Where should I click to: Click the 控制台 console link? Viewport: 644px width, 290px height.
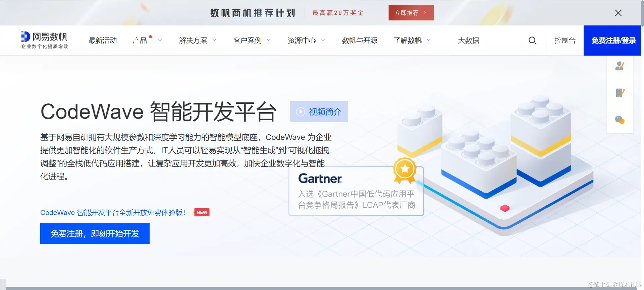565,41
